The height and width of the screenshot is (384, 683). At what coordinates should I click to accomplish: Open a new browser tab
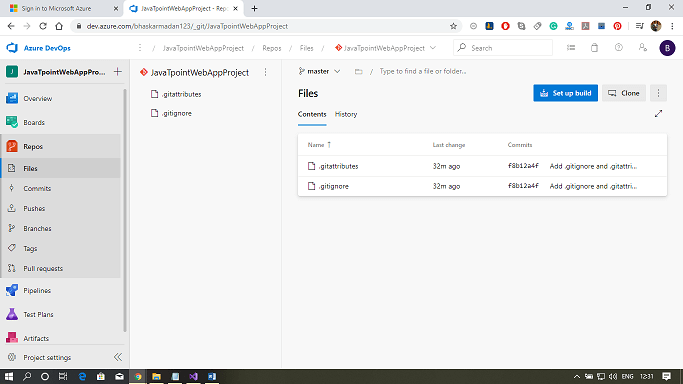pyautogui.click(x=254, y=9)
